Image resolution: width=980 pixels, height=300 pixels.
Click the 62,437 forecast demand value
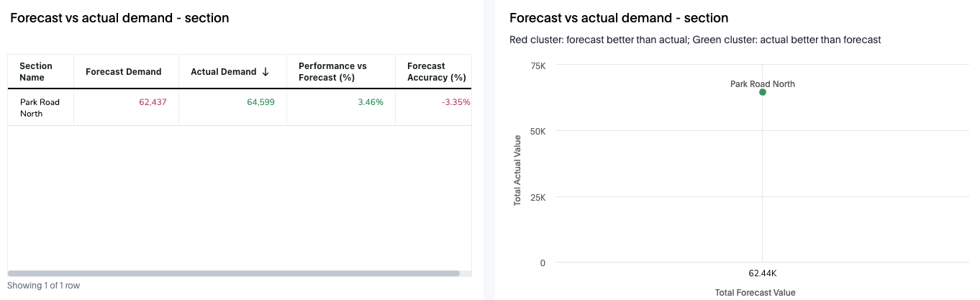coord(153,102)
